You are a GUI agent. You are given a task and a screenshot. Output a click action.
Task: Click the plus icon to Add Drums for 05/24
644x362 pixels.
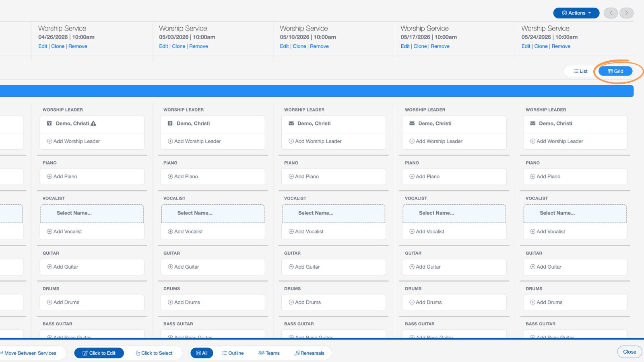(x=532, y=302)
